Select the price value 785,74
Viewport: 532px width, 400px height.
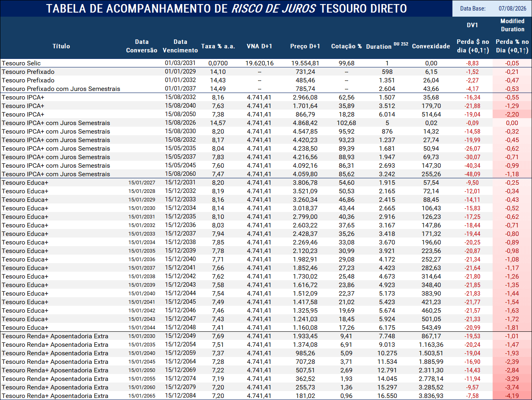[x=305, y=89]
